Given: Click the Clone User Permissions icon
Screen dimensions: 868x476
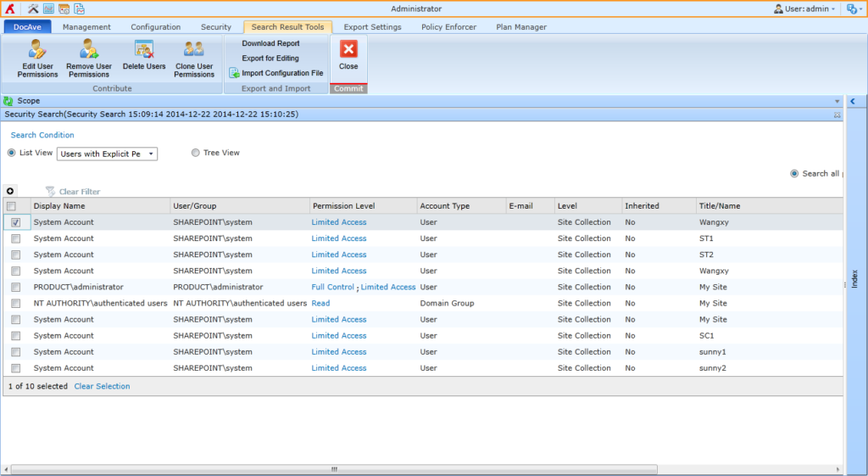Looking at the screenshot, I should pos(194,49).
